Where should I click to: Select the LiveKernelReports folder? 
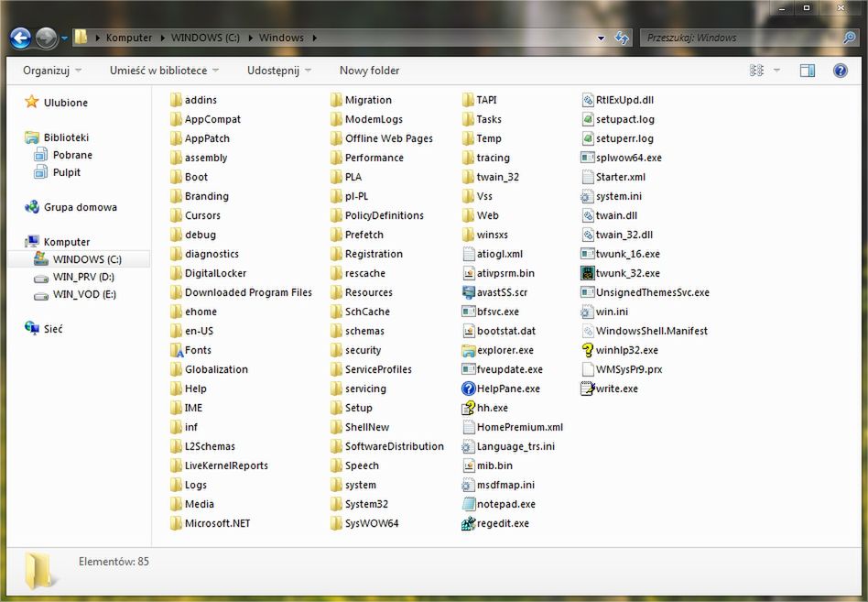click(219, 465)
